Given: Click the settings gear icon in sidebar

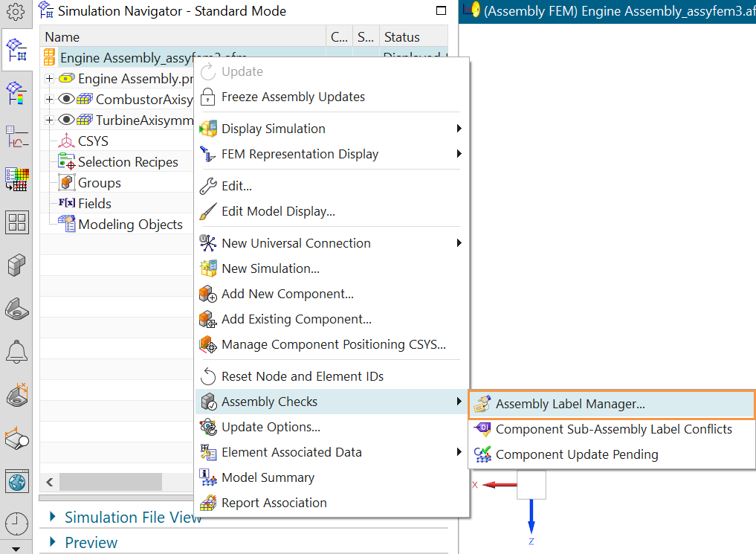Looking at the screenshot, I should pyautogui.click(x=16, y=11).
